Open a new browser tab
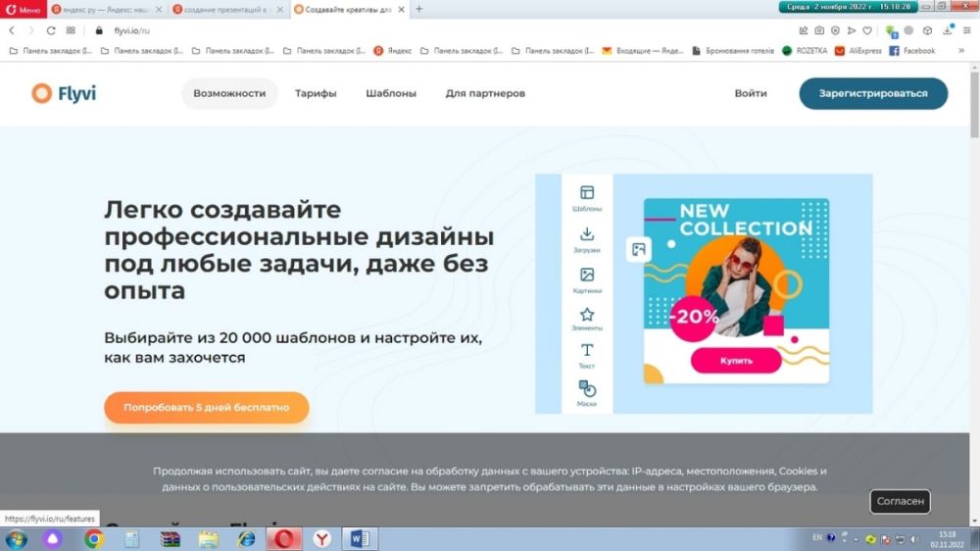 tap(419, 10)
